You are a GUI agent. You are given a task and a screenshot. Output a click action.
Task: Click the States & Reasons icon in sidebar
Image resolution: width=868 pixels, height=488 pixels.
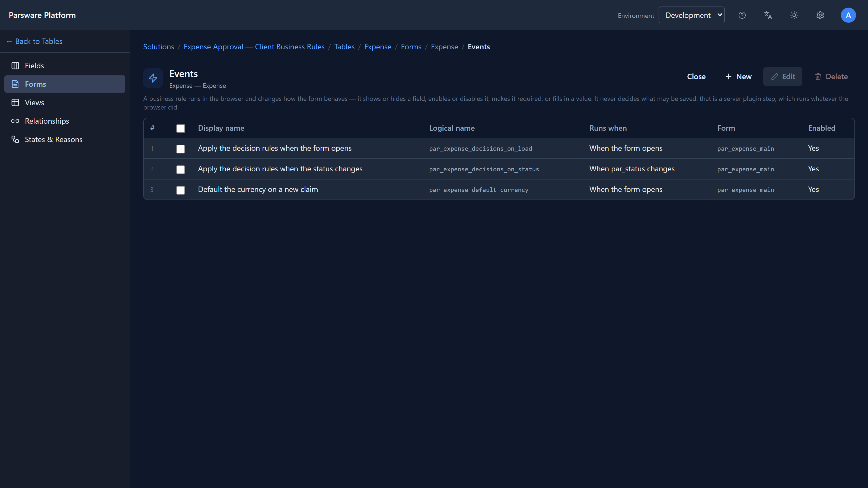tap(15, 139)
